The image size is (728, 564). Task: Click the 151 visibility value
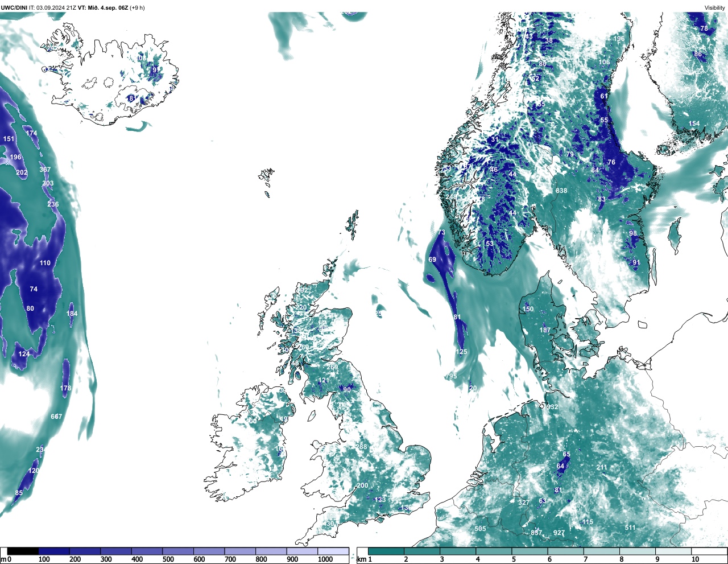pyautogui.click(x=9, y=139)
